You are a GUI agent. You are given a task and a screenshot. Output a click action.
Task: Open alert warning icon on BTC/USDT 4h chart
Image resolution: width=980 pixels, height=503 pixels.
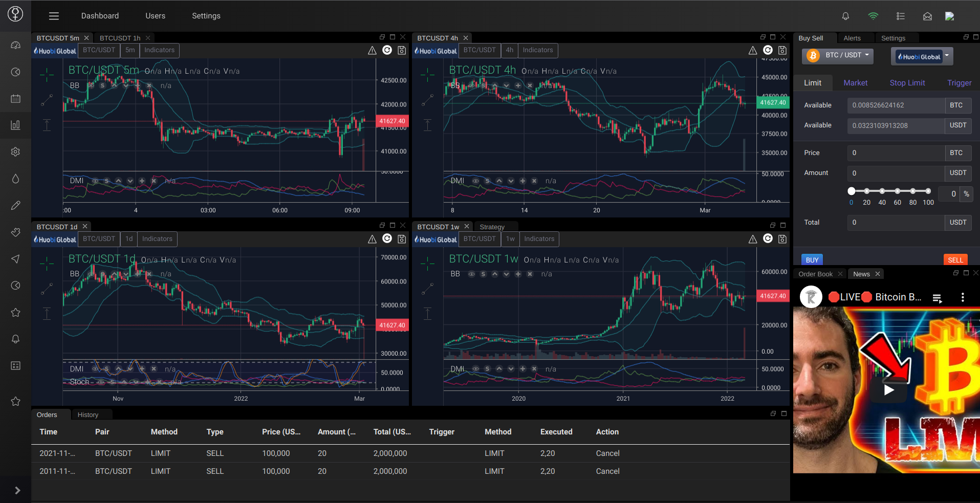click(x=752, y=50)
